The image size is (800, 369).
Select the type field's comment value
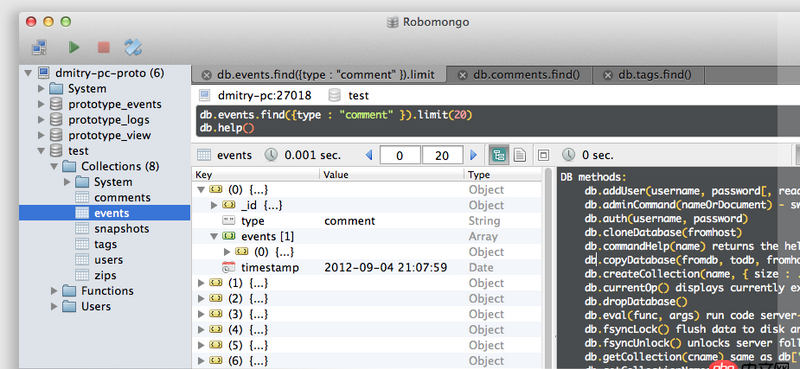click(349, 221)
